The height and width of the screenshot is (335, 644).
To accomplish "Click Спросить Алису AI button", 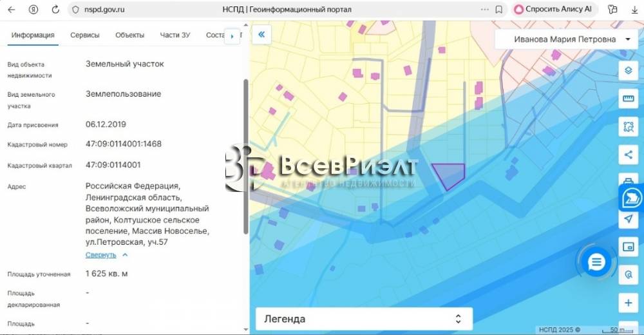I will point(555,10).
